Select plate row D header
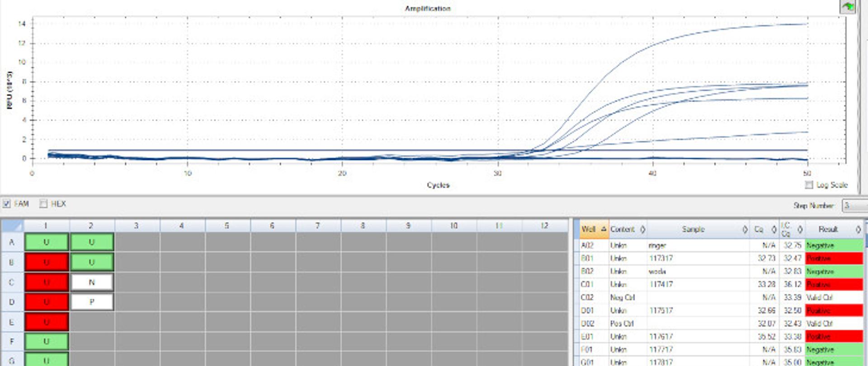The image size is (868, 366). click(x=12, y=302)
